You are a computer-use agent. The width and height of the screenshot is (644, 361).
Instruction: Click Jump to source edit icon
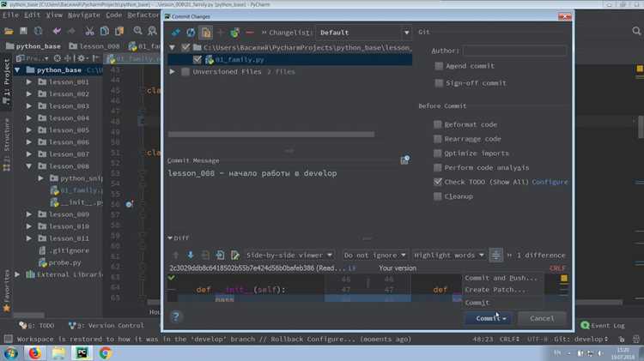235,256
